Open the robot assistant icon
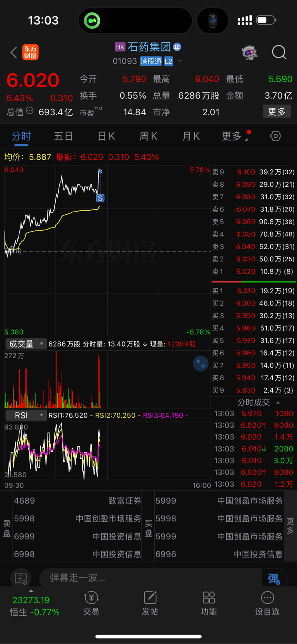297x644 pixels. 249,52
